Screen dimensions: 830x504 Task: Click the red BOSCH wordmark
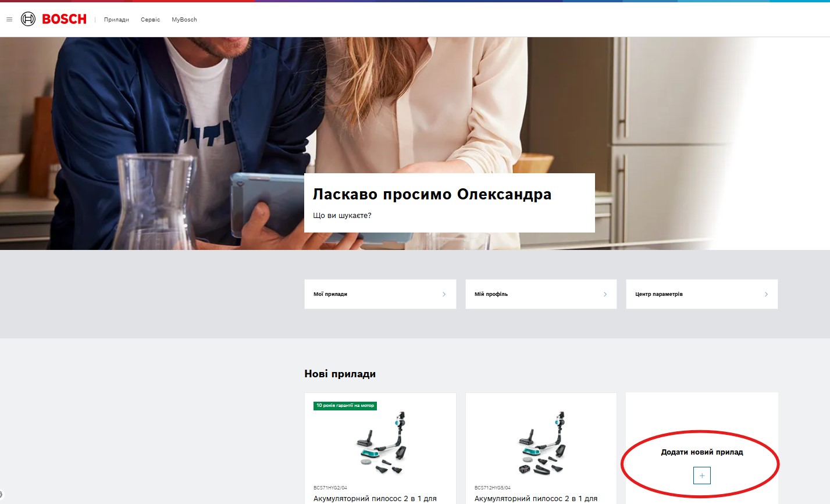[x=64, y=19]
